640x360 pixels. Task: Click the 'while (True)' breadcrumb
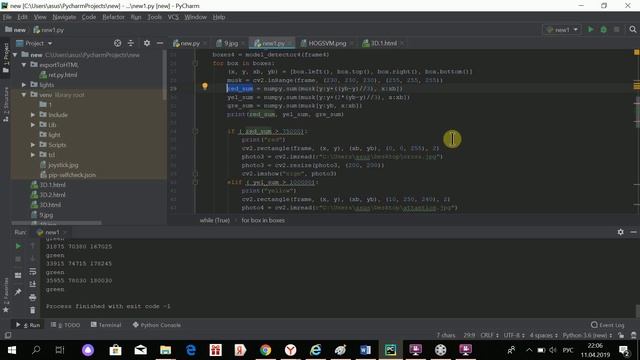pyautogui.click(x=215, y=220)
